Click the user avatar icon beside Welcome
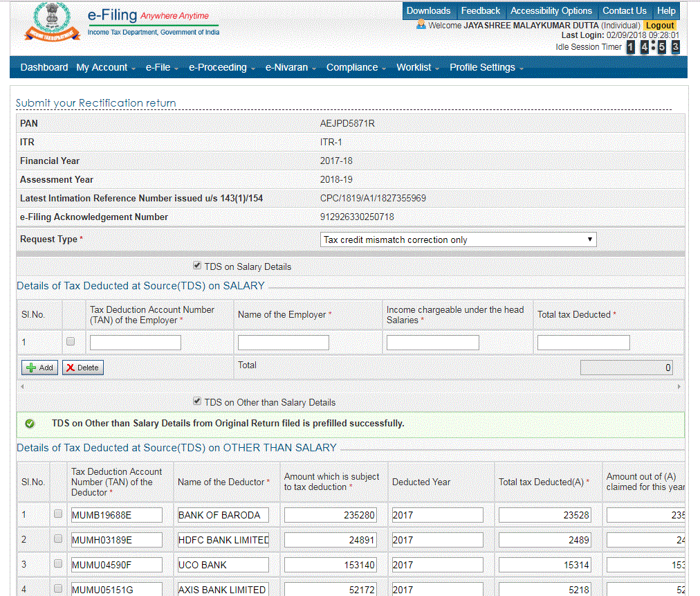This screenshot has height=596, width=700. pyautogui.click(x=421, y=24)
